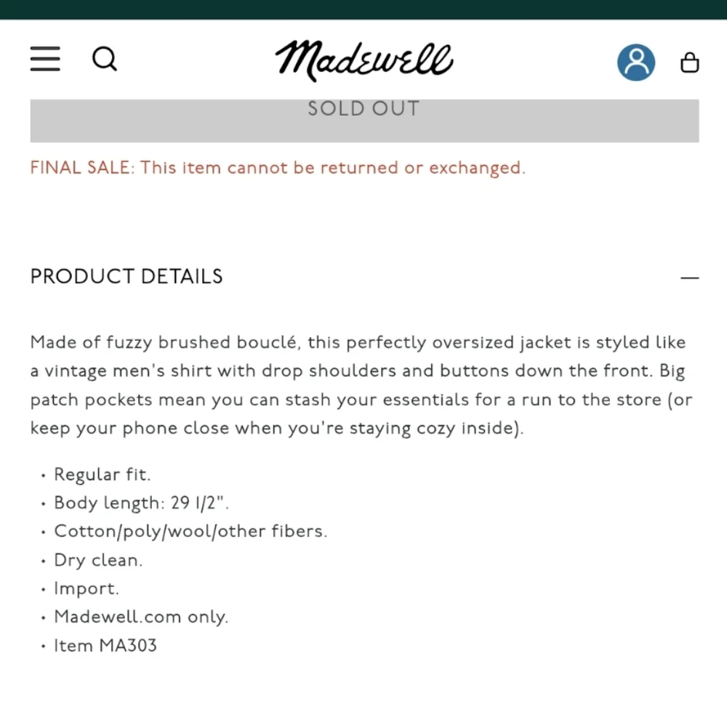Click the dark green top banner

click(x=363, y=9)
